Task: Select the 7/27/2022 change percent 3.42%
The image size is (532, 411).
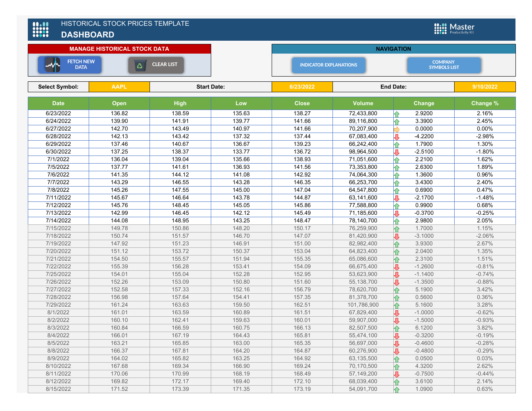Action: (485, 290)
